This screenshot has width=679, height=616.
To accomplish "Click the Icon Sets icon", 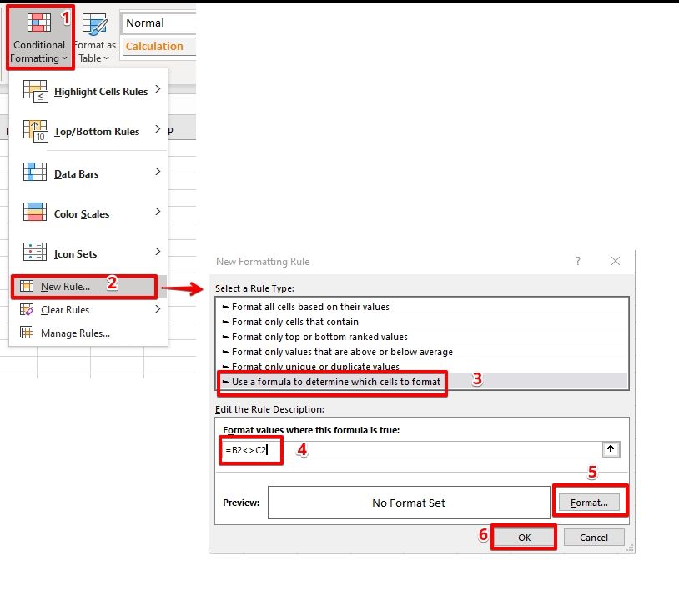I will [35, 252].
